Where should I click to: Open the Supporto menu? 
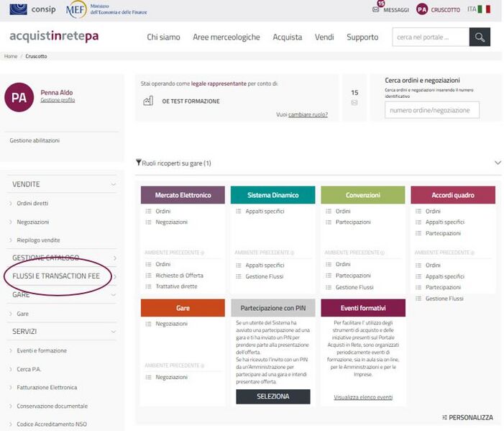[362, 37]
